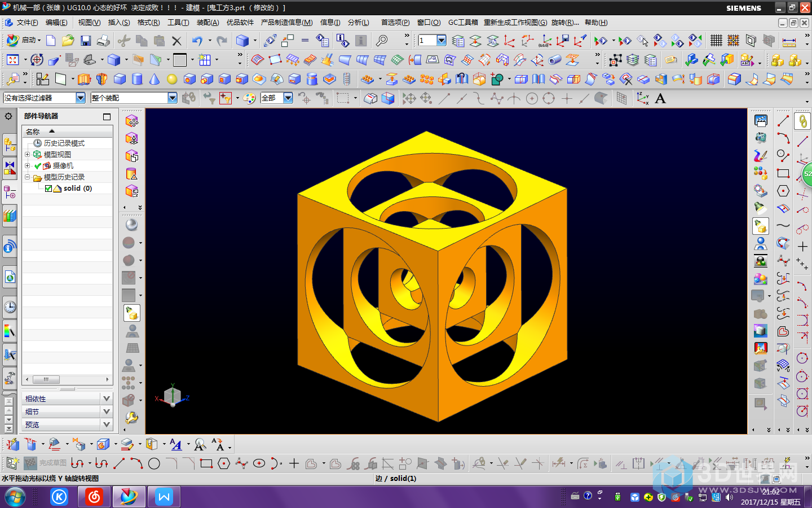Select the rectangle sketch tool
The width and height of the screenshot is (812, 508).
(x=206, y=463)
